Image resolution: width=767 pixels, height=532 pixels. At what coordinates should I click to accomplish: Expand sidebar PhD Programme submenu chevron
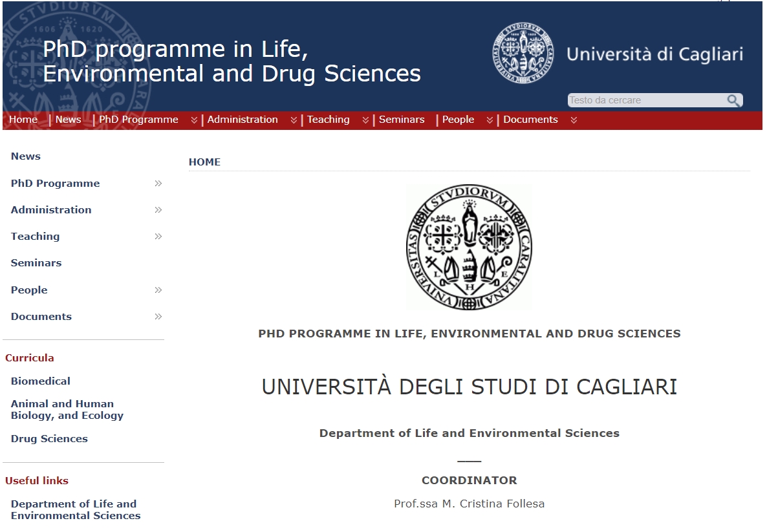click(158, 184)
